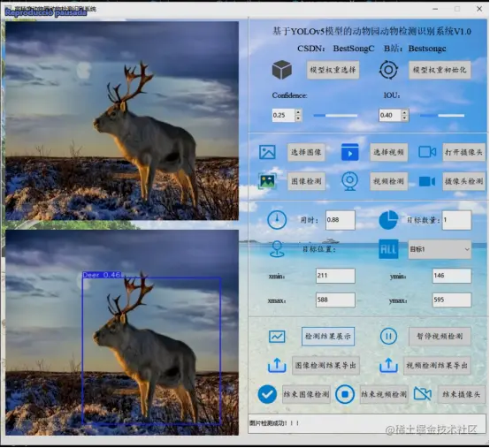This screenshot has height=448, width=490.
Task: Click the IOU value field 0.40
Action: pyautogui.click(x=390, y=115)
